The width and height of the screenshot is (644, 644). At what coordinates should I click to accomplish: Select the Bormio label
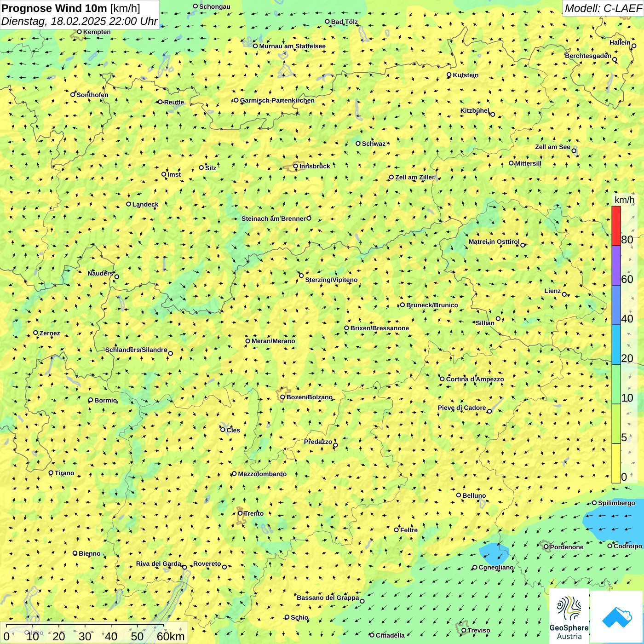coord(105,400)
